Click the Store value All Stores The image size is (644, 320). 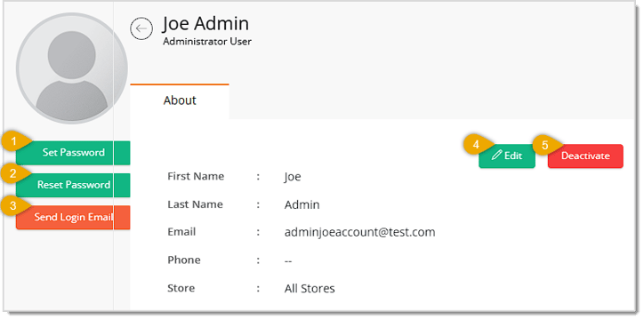[310, 288]
